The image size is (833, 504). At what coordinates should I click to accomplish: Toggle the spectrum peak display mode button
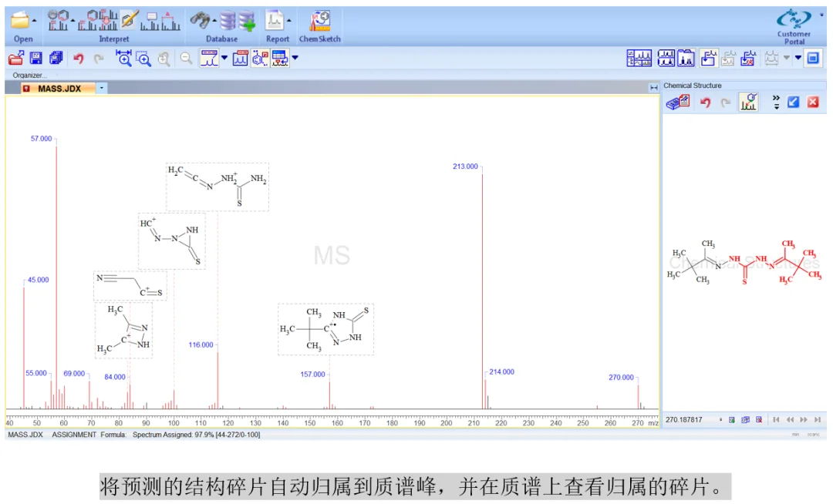[x=209, y=58]
